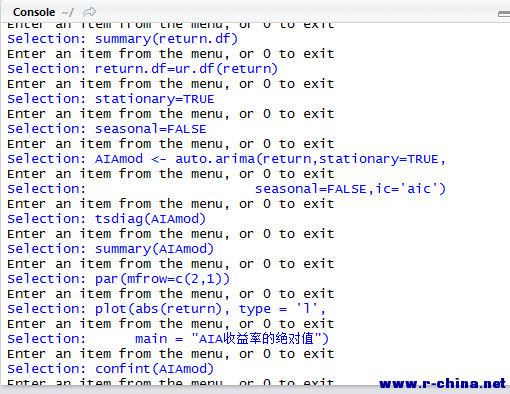Click the line with "seasonal=FALSE,ic='aic')"

(226, 189)
